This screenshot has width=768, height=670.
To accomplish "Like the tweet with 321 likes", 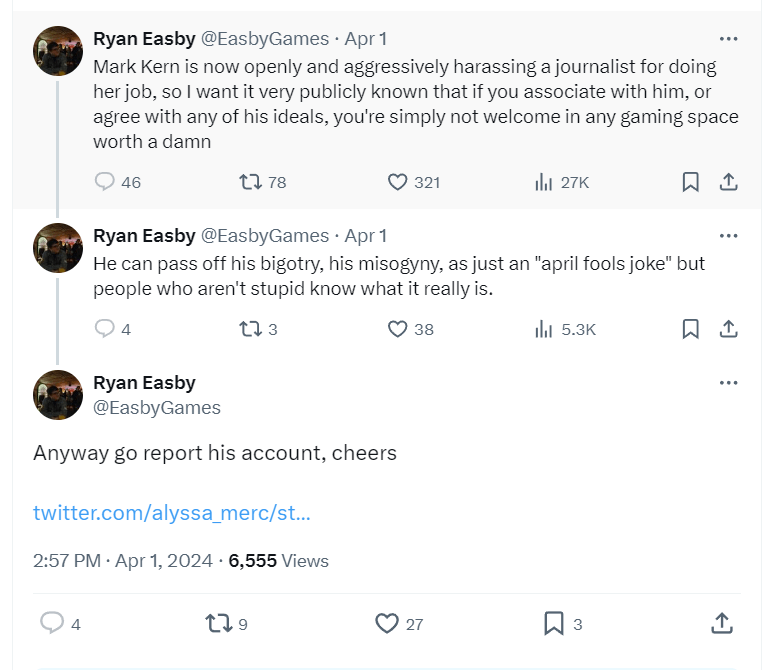I will [398, 182].
